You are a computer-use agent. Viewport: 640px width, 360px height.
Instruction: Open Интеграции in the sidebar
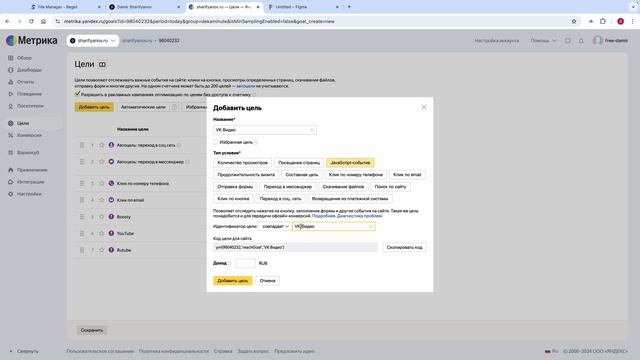[30, 182]
